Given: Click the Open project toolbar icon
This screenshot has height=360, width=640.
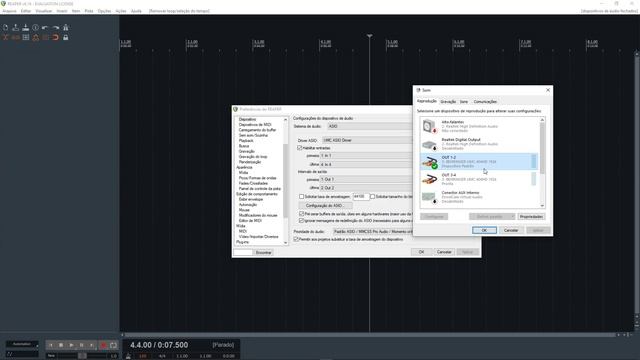Looking at the screenshot, I should coord(16,27).
